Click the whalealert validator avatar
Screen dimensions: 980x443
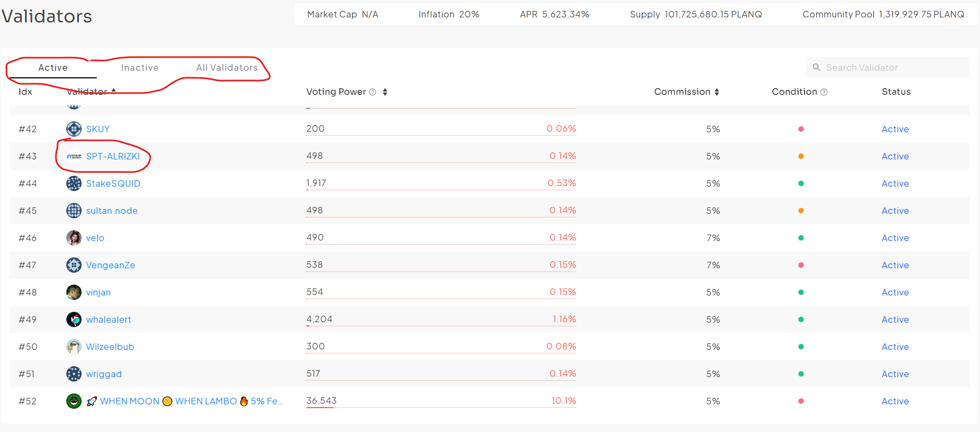[74, 319]
